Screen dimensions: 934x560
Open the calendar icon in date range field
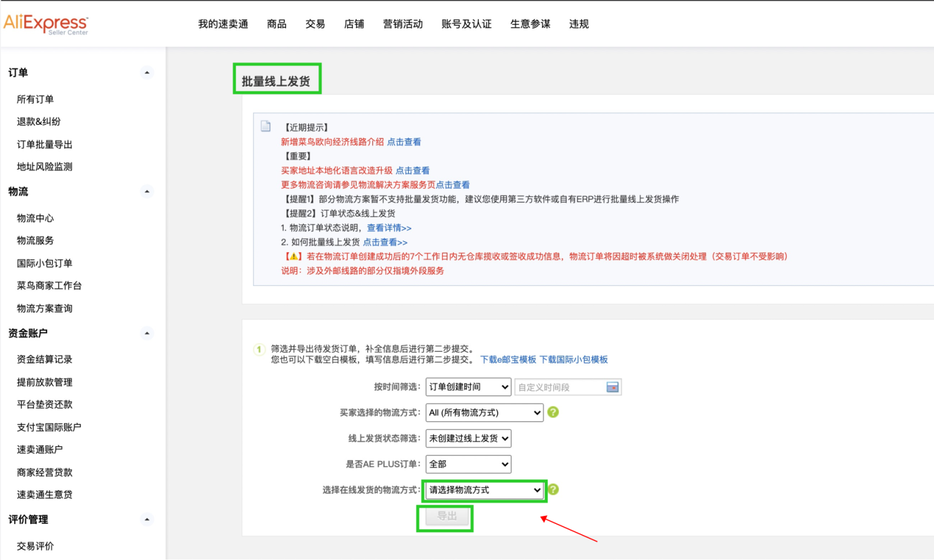[612, 387]
